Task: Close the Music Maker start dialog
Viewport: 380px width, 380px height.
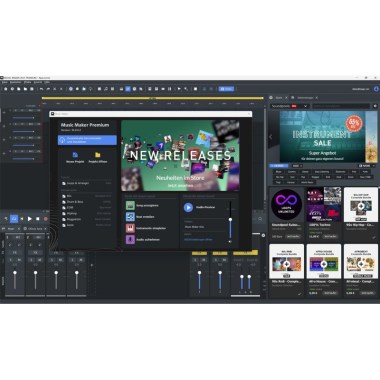Action: click(x=249, y=114)
